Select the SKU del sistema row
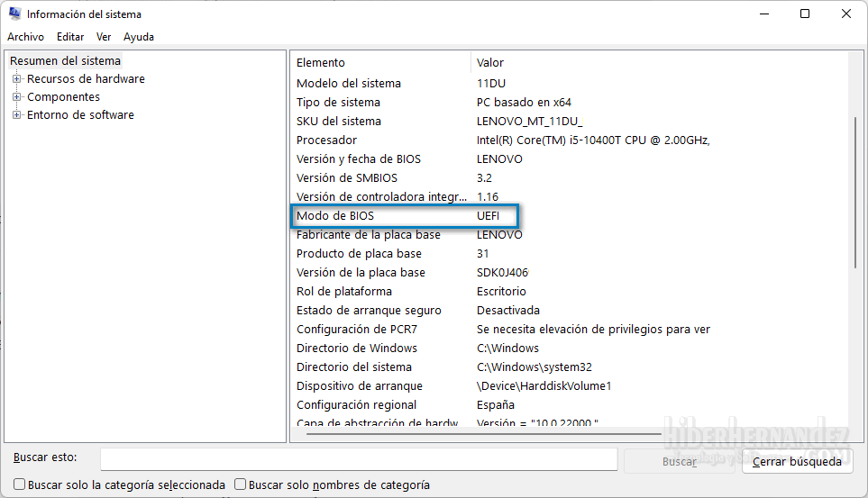The height and width of the screenshot is (498, 868). [x=569, y=121]
